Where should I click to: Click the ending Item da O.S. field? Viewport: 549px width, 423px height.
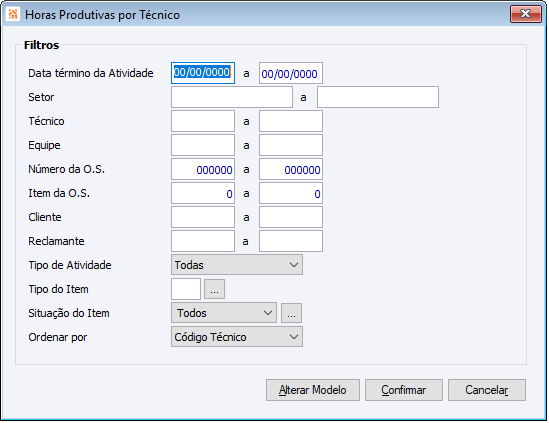(291, 193)
